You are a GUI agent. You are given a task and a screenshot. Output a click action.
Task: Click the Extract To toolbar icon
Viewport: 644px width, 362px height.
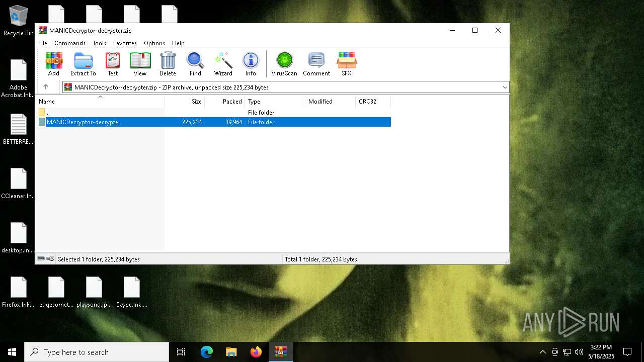(83, 64)
